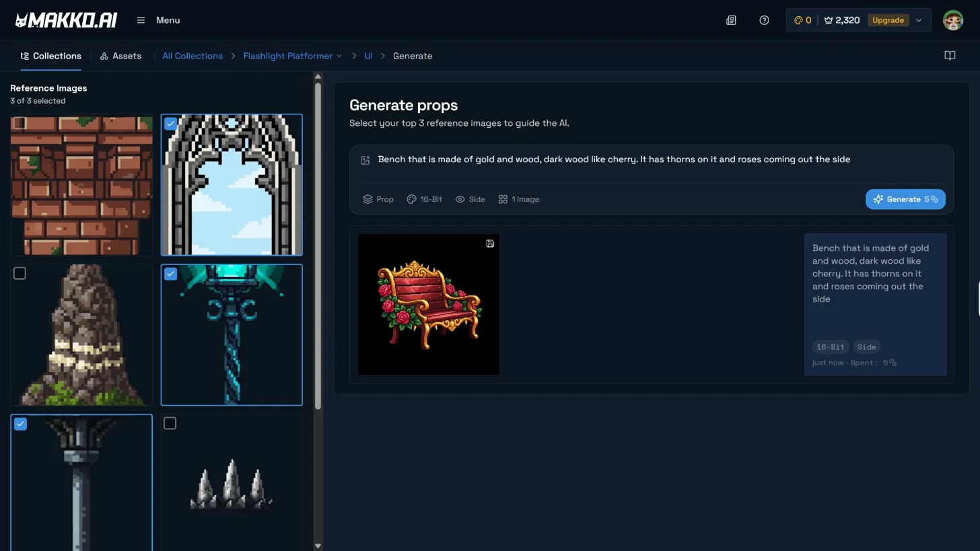Open the 16-Bit style selector
Screen dimensions: 980x551
click(425, 199)
